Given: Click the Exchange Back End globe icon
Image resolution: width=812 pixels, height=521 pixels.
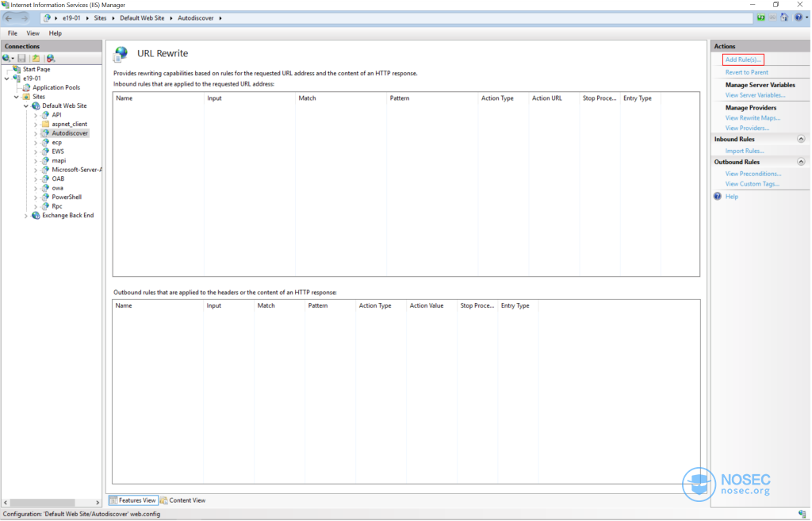Looking at the screenshot, I should tap(36, 216).
